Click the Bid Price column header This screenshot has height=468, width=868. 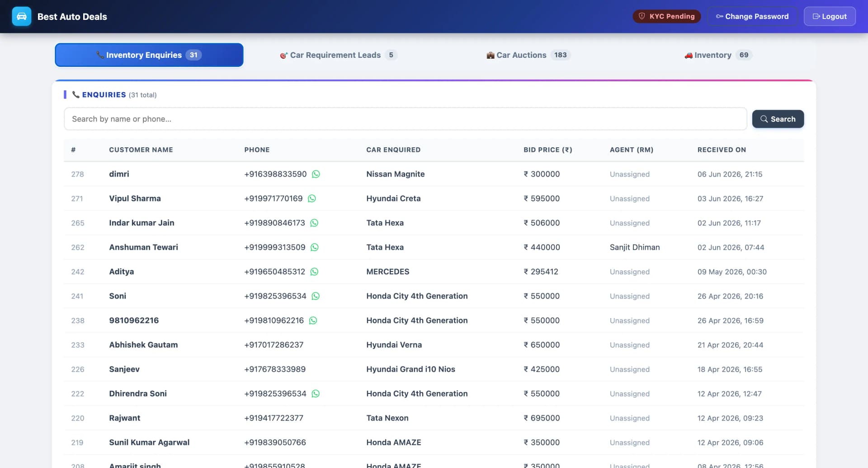tap(548, 150)
